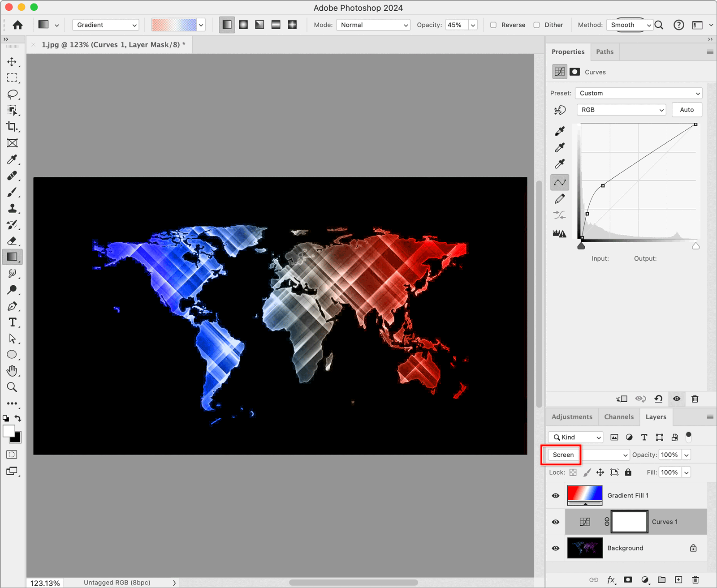Enable the Dither checkbox
Image resolution: width=717 pixels, height=588 pixels.
coord(536,25)
